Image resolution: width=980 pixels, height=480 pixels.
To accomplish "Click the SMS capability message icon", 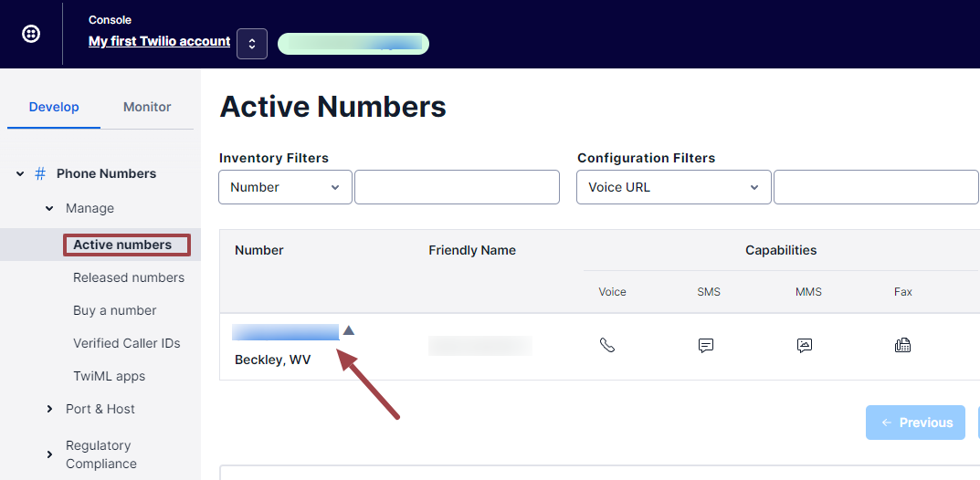I will pos(706,345).
